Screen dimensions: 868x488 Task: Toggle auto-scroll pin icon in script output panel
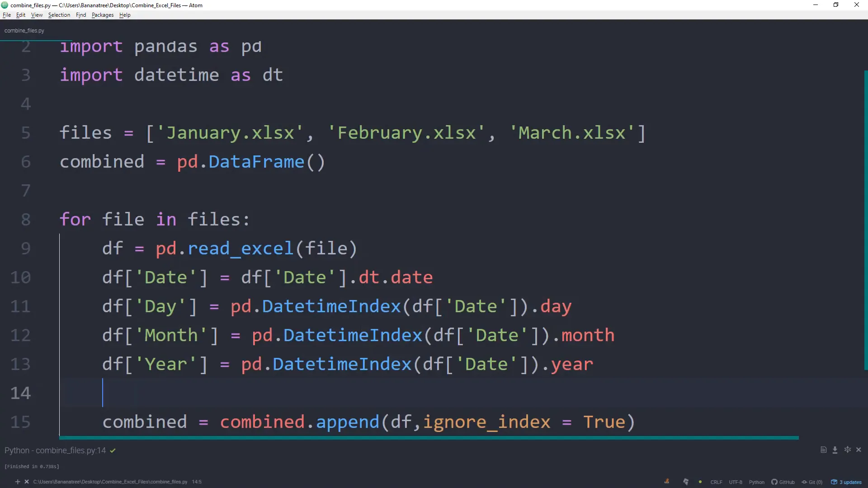click(848, 450)
